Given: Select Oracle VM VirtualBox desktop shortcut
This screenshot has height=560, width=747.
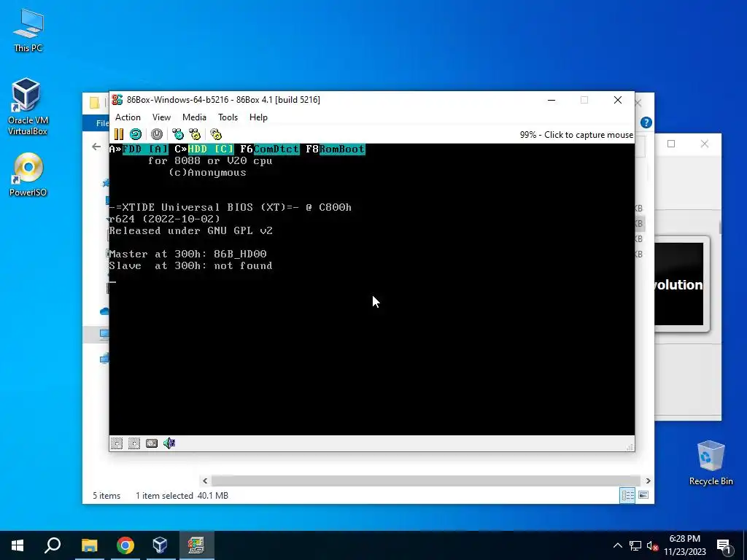Looking at the screenshot, I should coord(27,106).
